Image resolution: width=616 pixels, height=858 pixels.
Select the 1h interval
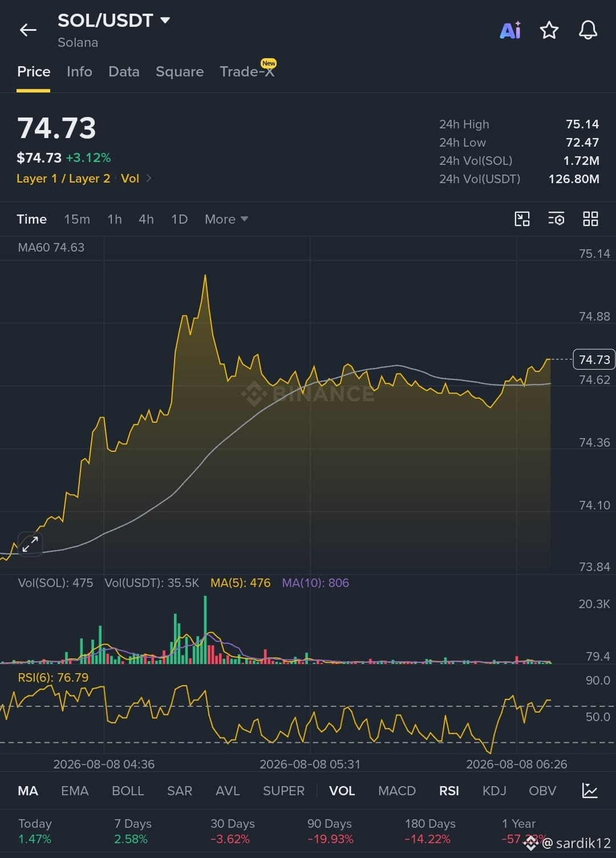pos(115,219)
